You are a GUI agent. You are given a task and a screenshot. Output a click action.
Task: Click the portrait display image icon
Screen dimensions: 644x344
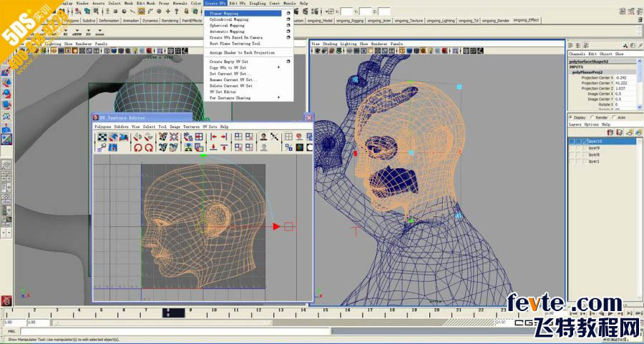click(263, 137)
